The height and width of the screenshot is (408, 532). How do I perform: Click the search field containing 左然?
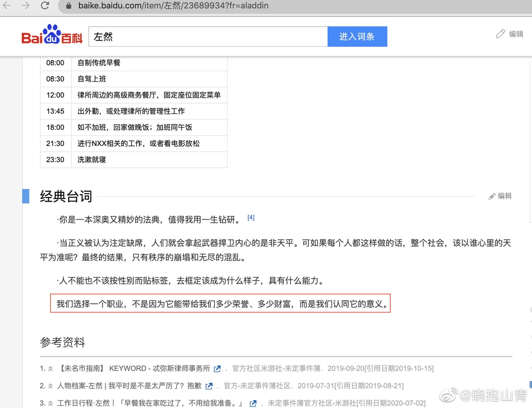(208, 37)
